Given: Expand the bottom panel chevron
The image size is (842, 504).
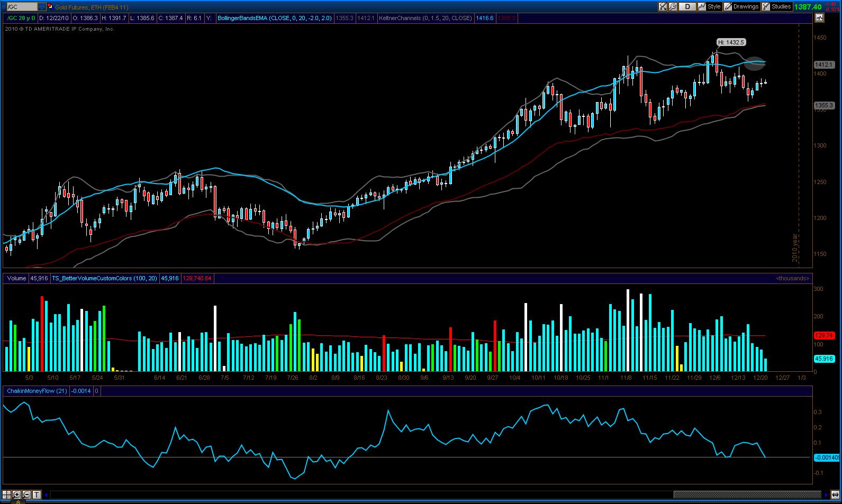Looking at the screenshot, I should [x=18, y=502].
